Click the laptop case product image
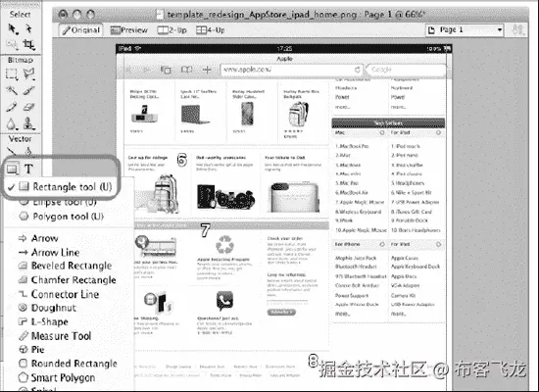Image resolution: width=539 pixels, height=392 pixels. point(195,115)
